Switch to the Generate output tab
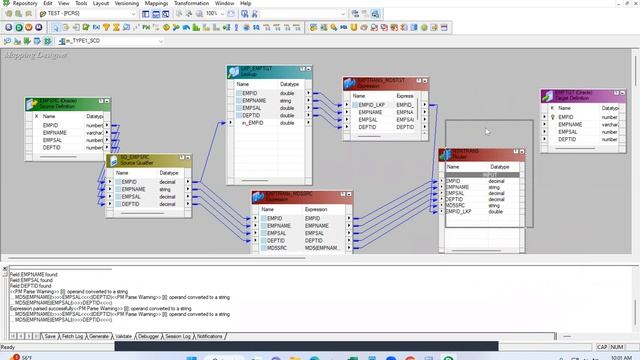Viewport: 640px width, 360px height. pyautogui.click(x=99, y=336)
